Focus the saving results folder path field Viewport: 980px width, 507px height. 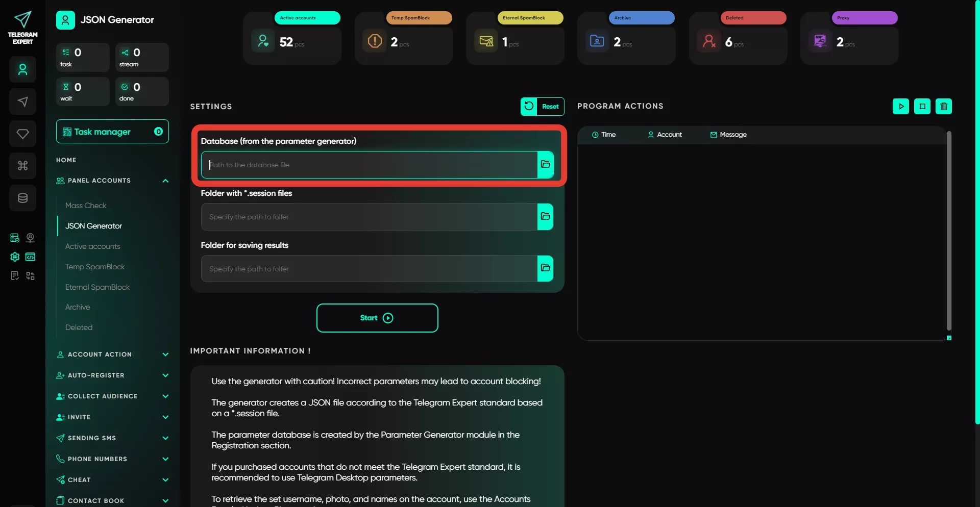(x=370, y=269)
